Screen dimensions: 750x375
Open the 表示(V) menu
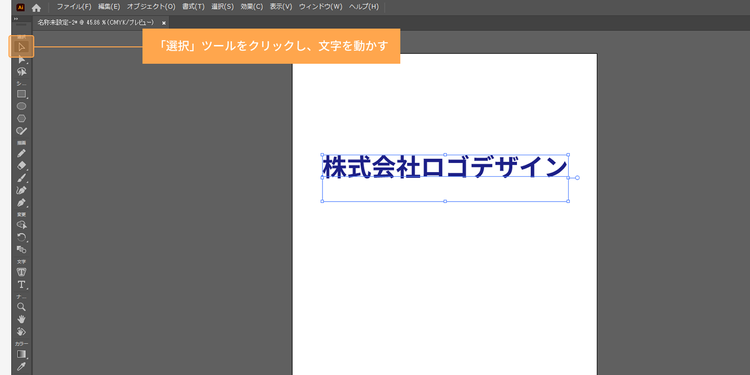click(281, 7)
